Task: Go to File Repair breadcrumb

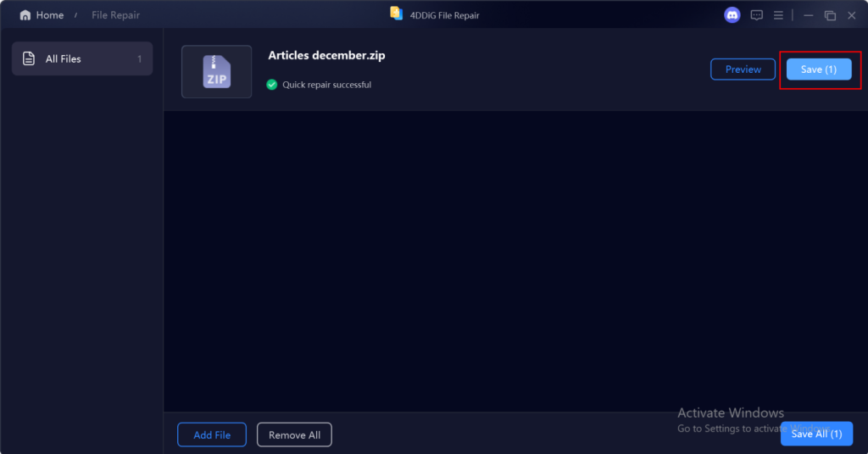Action: pos(115,15)
